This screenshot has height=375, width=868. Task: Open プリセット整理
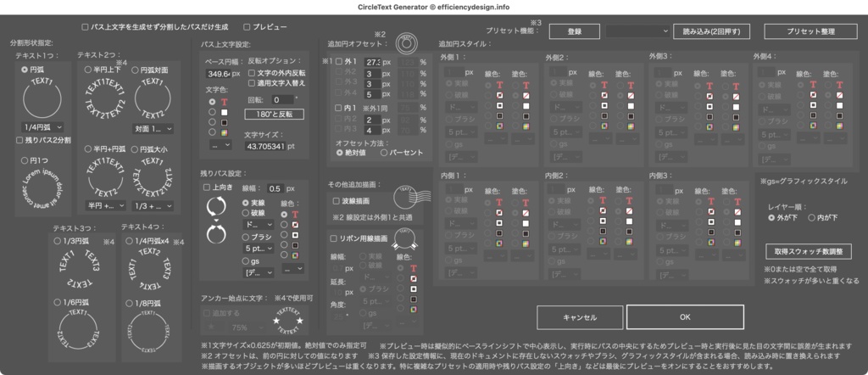coord(810,31)
